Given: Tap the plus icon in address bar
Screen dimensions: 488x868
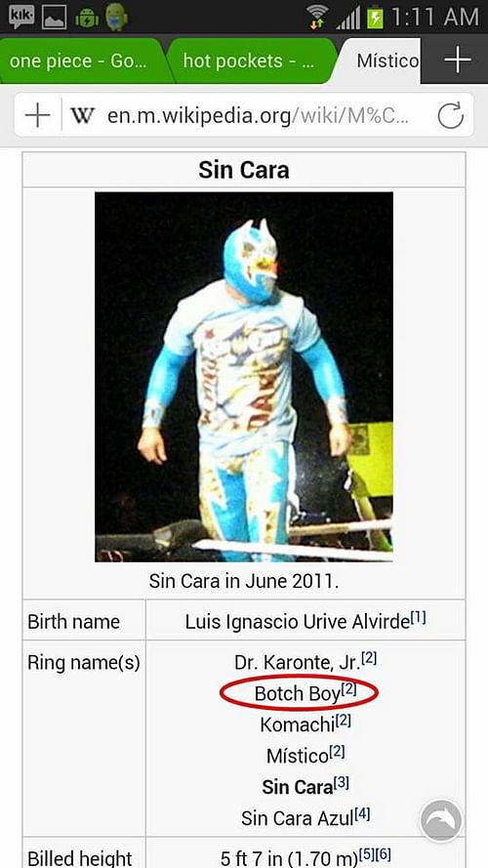Looking at the screenshot, I should tap(38, 115).
